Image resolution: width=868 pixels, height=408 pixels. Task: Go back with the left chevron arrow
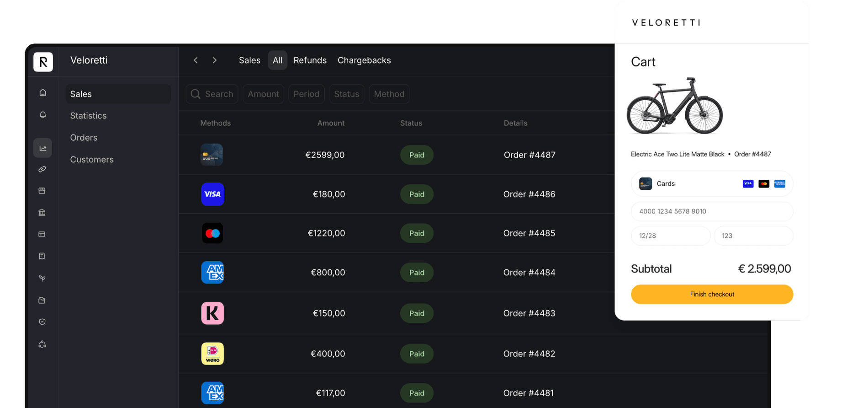(196, 60)
